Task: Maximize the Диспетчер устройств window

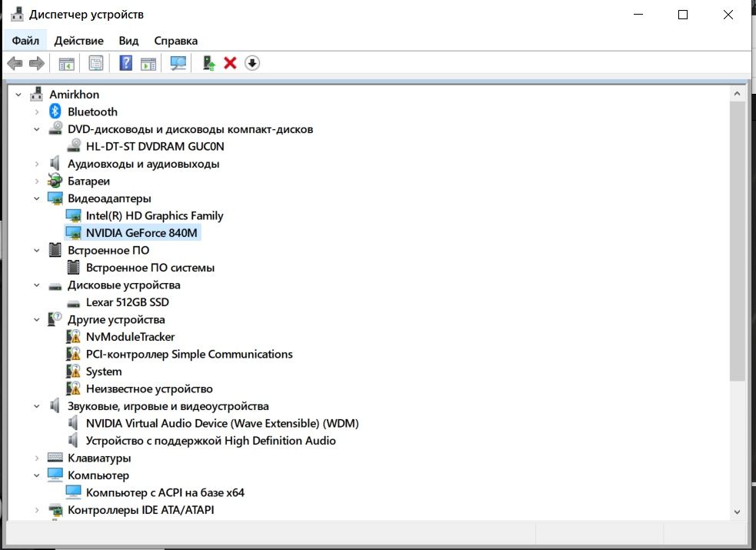Action: coord(683,15)
